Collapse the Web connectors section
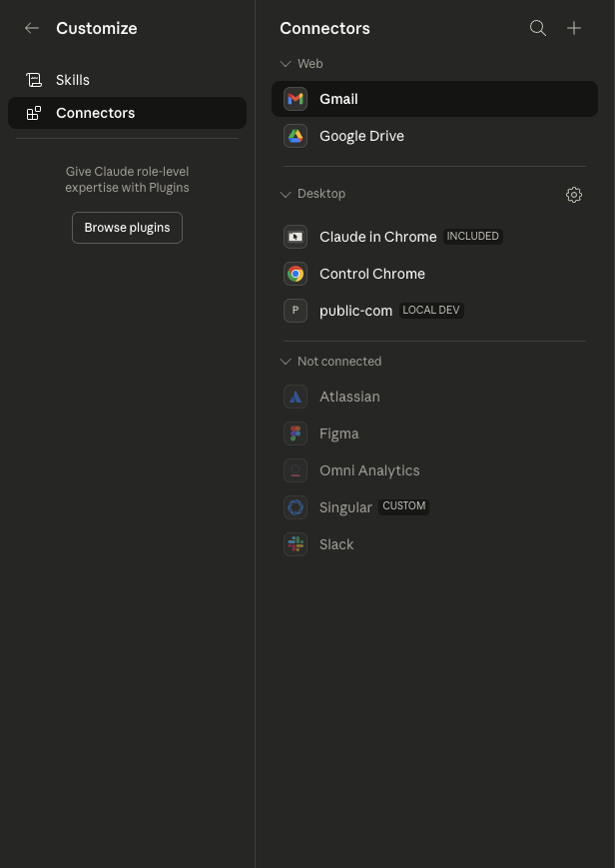 point(286,64)
